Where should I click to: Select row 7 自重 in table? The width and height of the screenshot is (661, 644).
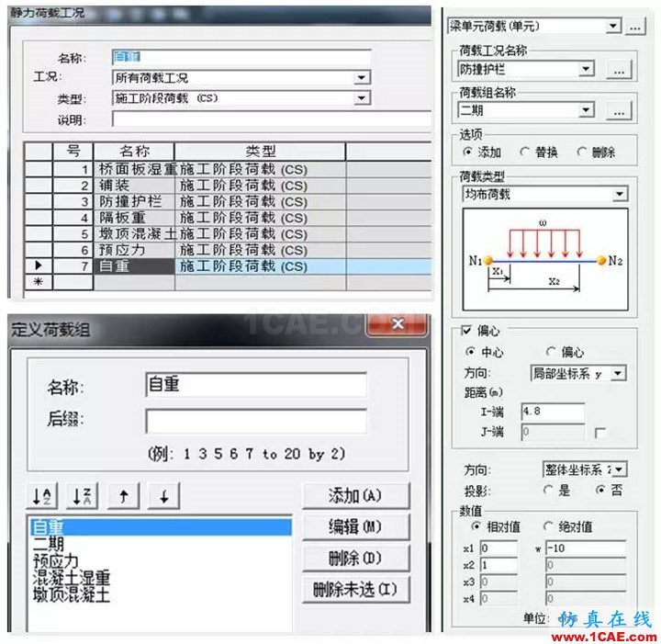pyautogui.click(x=228, y=266)
